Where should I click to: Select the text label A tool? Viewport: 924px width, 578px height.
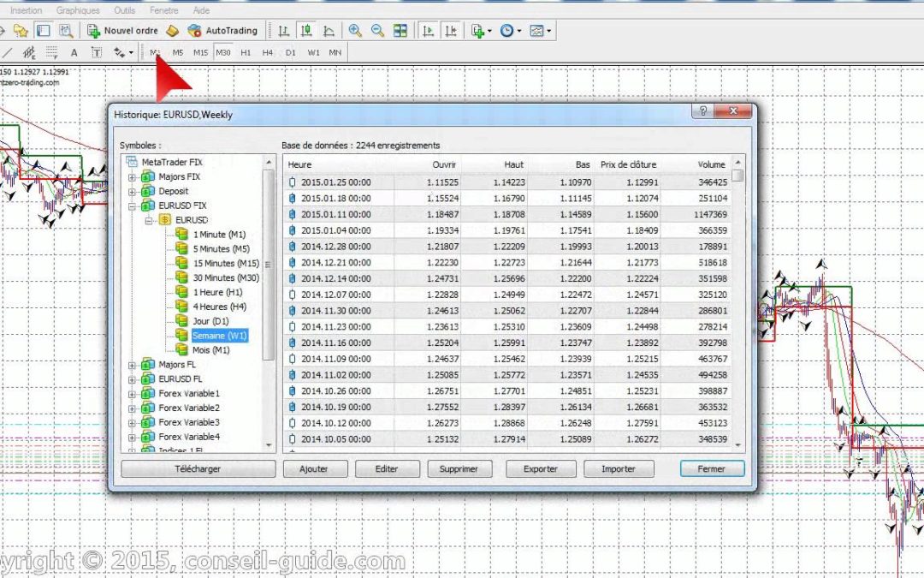[74, 53]
